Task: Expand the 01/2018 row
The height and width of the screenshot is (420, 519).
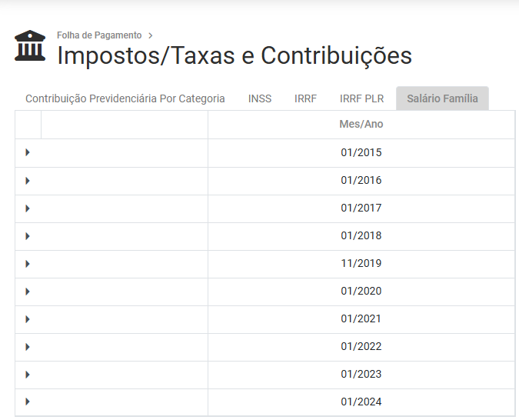Action: [28, 236]
